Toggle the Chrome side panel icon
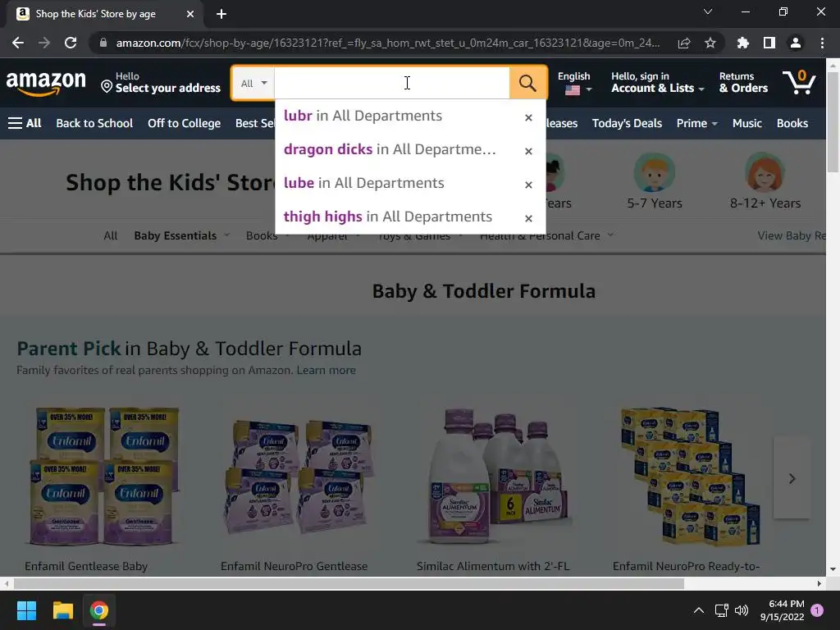Screen dimensions: 840x630 point(769,43)
